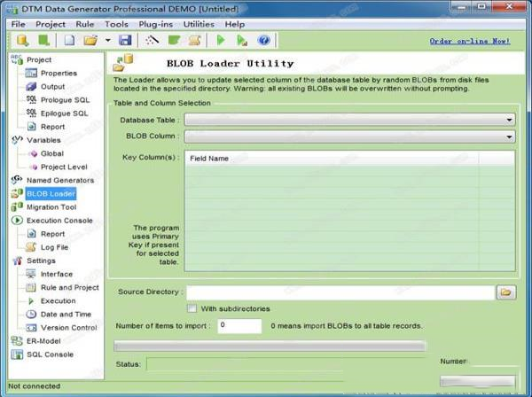Open the Plug-ins menu

coord(156,25)
